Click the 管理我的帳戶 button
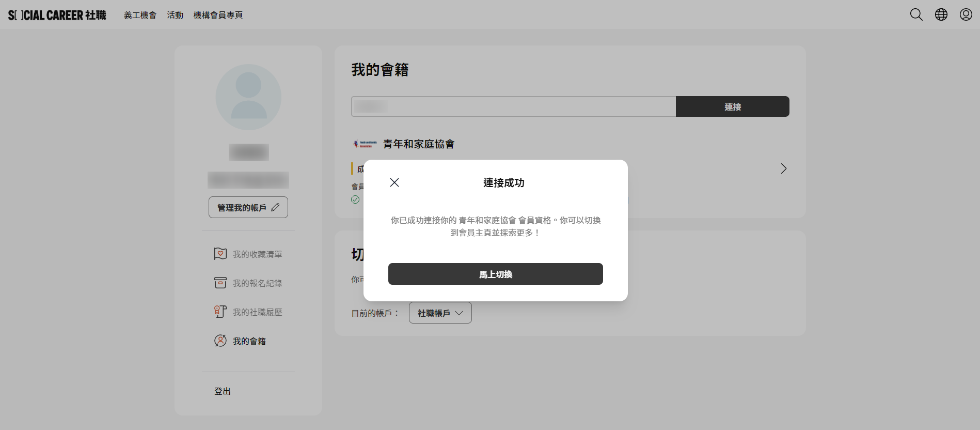The image size is (980, 430). click(x=248, y=207)
